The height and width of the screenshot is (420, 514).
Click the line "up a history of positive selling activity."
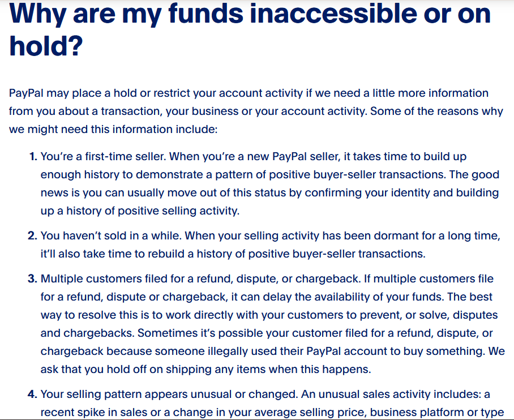(140, 211)
